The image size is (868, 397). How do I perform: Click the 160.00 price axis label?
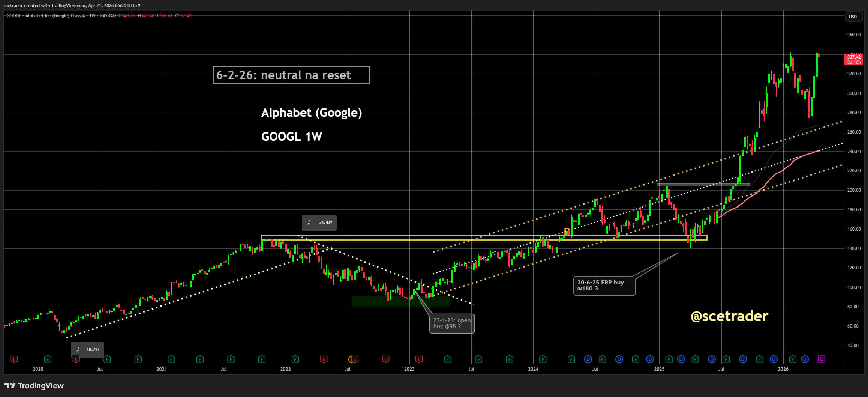pyautogui.click(x=854, y=229)
